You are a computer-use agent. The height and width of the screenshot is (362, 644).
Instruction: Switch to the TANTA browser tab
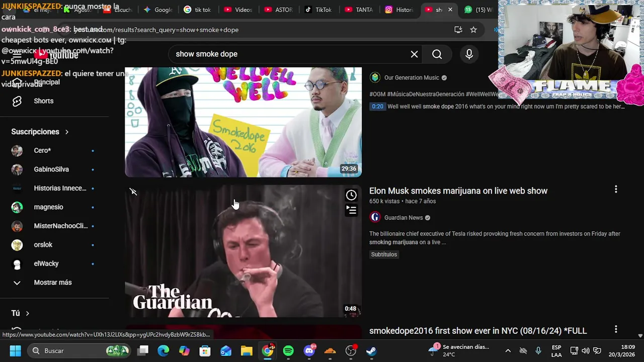pyautogui.click(x=359, y=10)
